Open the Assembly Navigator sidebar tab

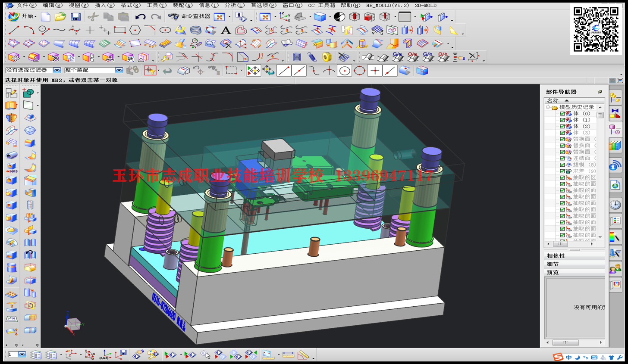615,97
